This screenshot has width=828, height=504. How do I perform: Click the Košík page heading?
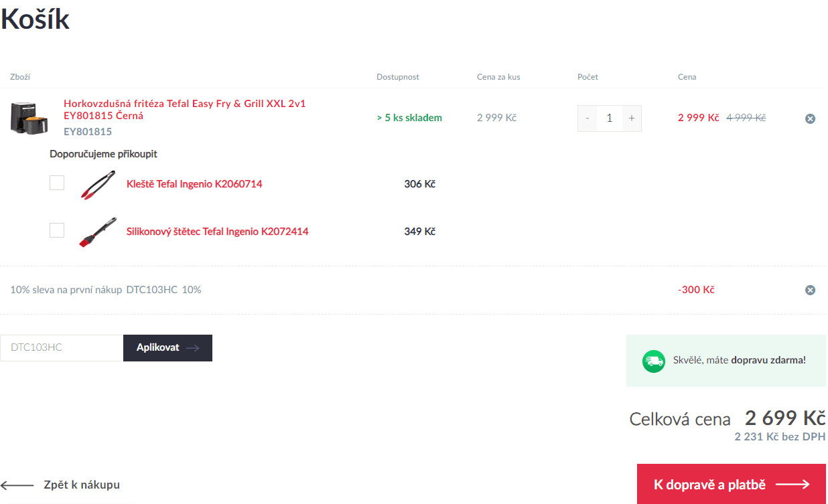tap(36, 19)
